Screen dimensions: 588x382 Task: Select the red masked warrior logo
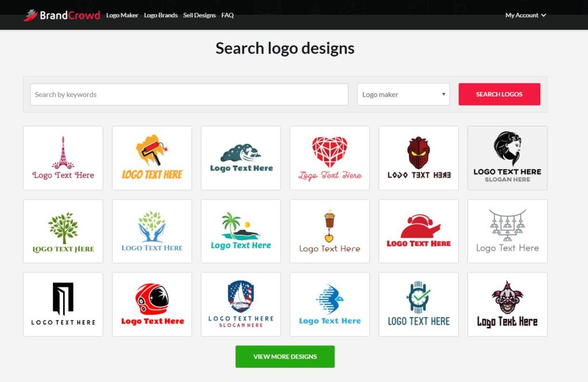coord(419,158)
